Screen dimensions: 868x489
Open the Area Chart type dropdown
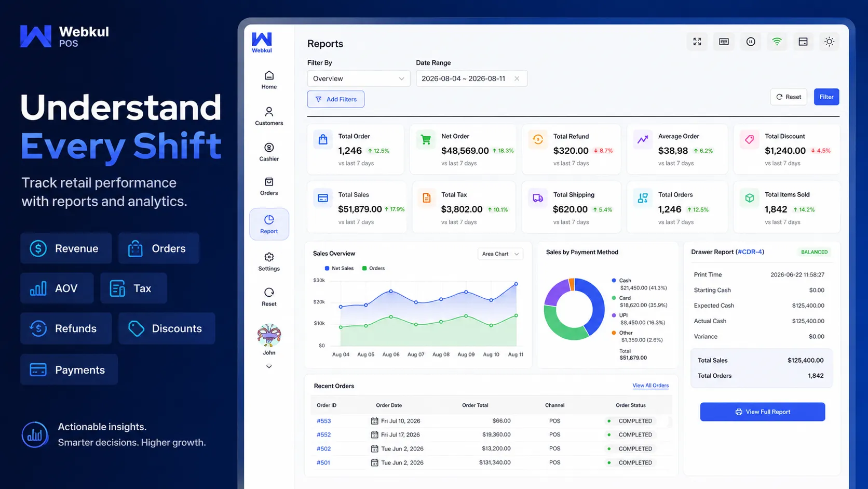[x=500, y=254]
